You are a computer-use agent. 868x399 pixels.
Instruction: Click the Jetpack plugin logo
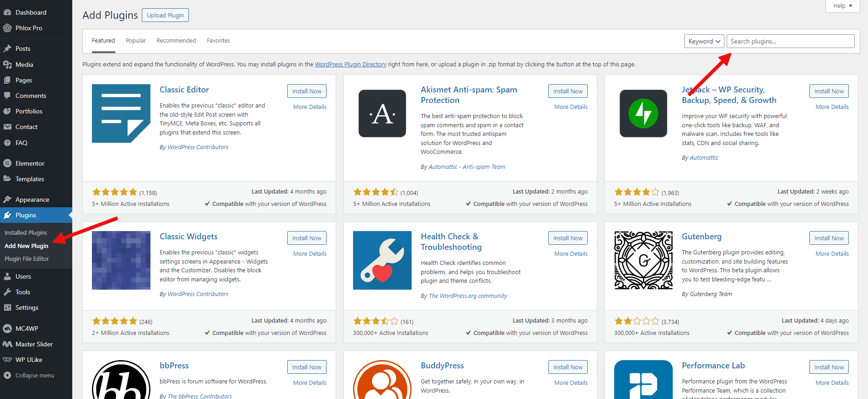pyautogui.click(x=643, y=113)
